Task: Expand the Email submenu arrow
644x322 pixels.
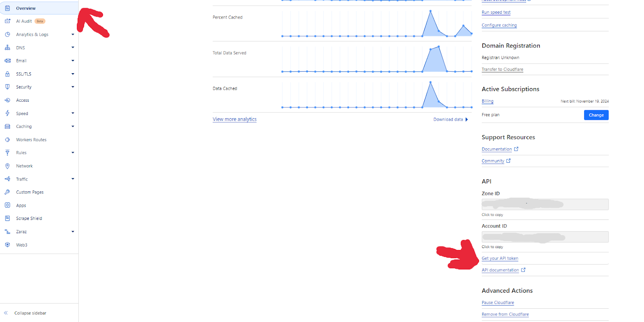Action: tap(73, 61)
